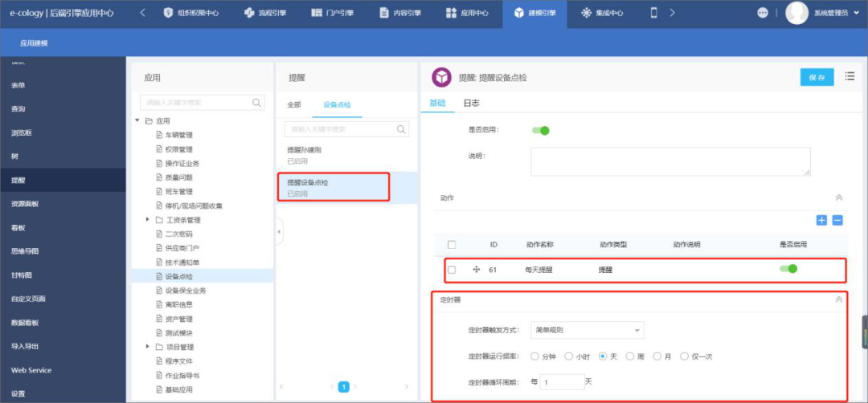Click document icon beside 二次密码

click(159, 234)
